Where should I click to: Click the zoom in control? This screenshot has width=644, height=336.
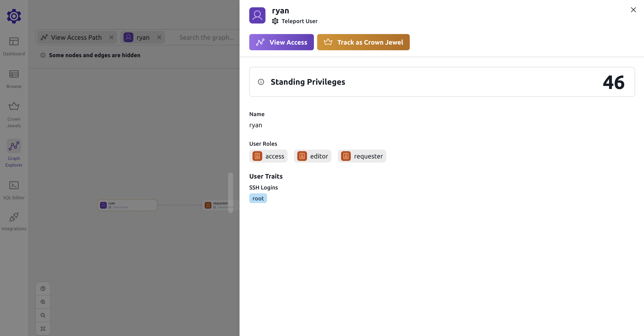point(43,302)
